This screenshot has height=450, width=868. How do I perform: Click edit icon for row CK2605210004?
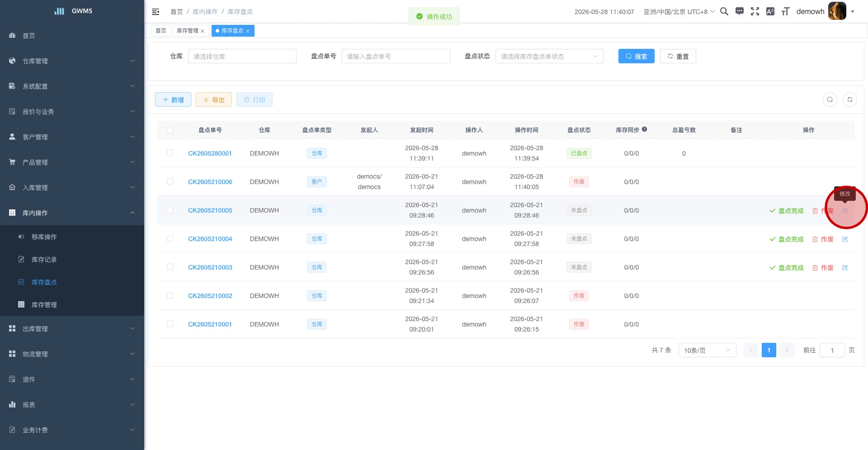click(845, 239)
